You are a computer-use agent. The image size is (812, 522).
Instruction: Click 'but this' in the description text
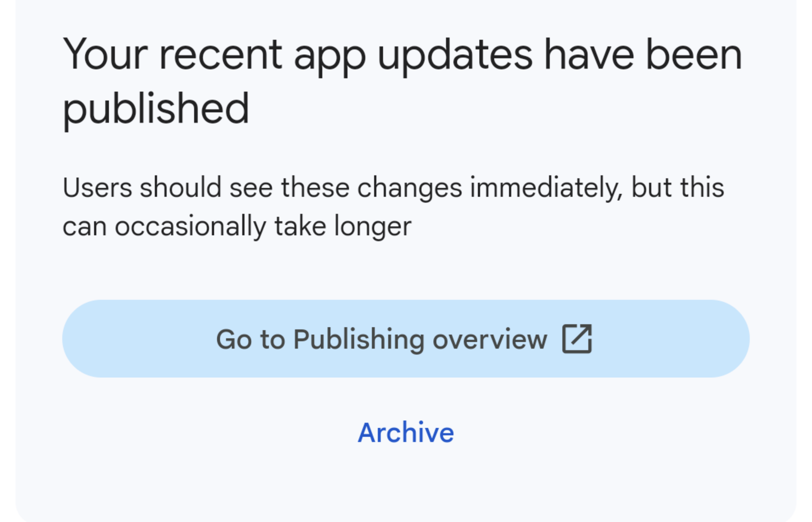[678, 188]
